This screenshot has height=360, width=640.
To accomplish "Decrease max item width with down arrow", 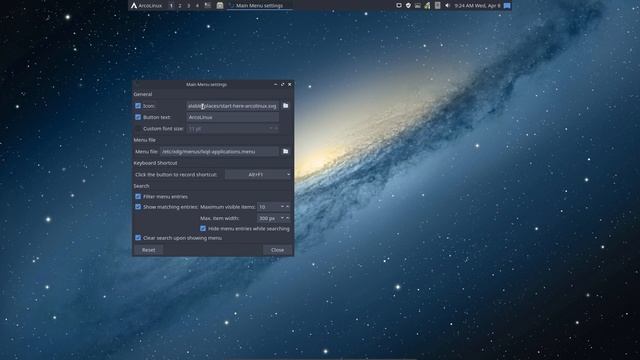I will pyautogui.click(x=282, y=218).
